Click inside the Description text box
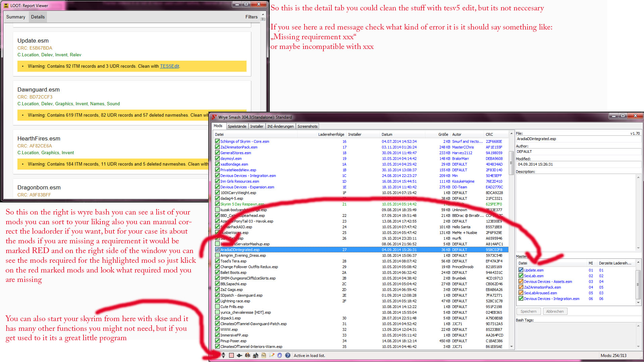This screenshot has width=644, height=362. [x=576, y=212]
